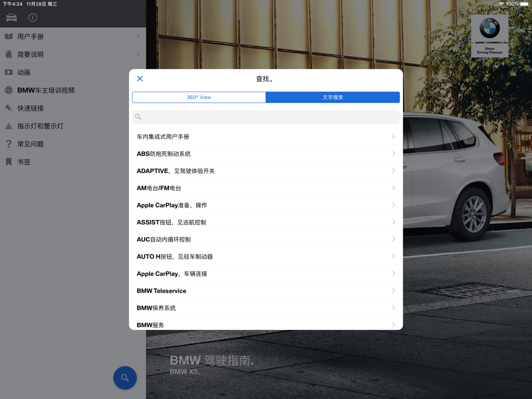Screen dimensions: 532x399
Task: Open the info circle icon in header
Action: 33,18
